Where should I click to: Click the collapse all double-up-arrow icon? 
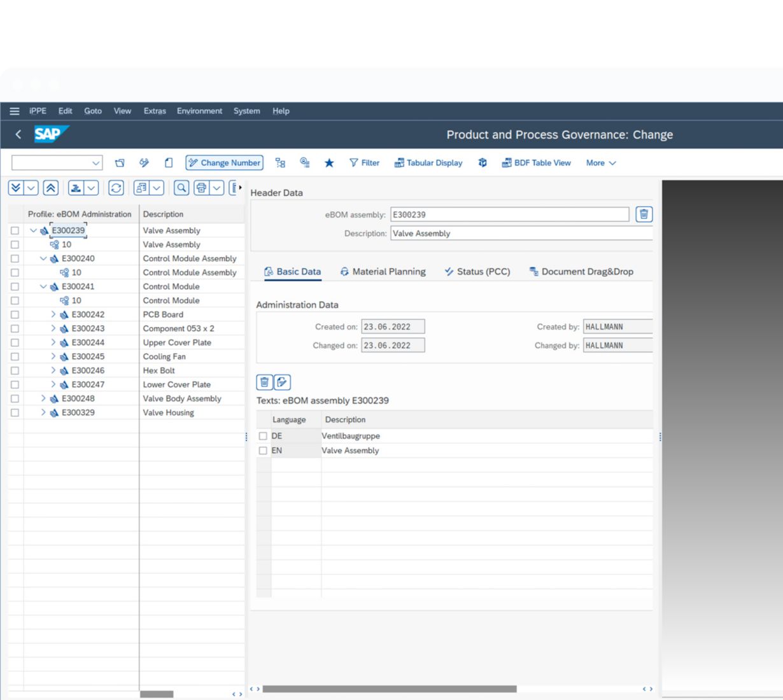click(51, 188)
